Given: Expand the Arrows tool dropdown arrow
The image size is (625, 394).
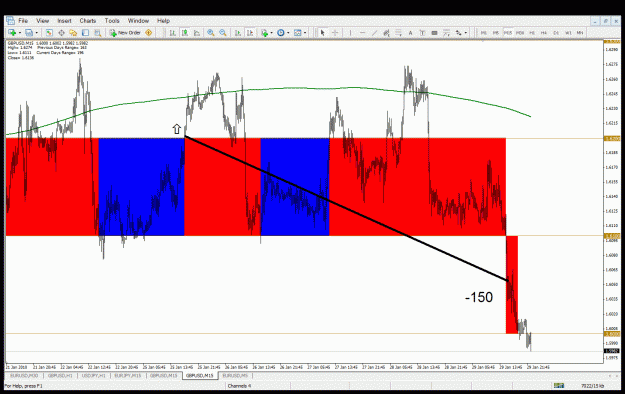Looking at the screenshot, I should tap(466, 33).
